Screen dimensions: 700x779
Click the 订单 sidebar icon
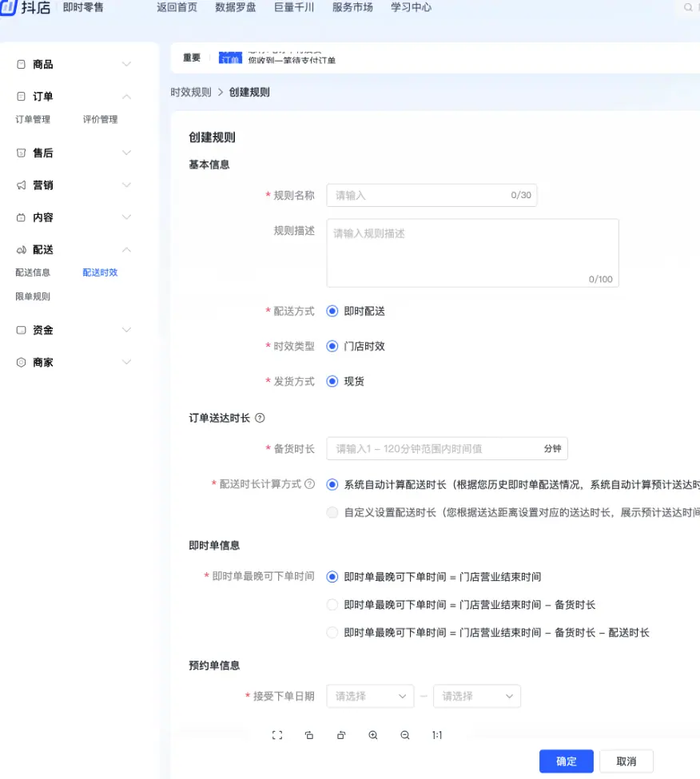pyautogui.click(x=21, y=97)
